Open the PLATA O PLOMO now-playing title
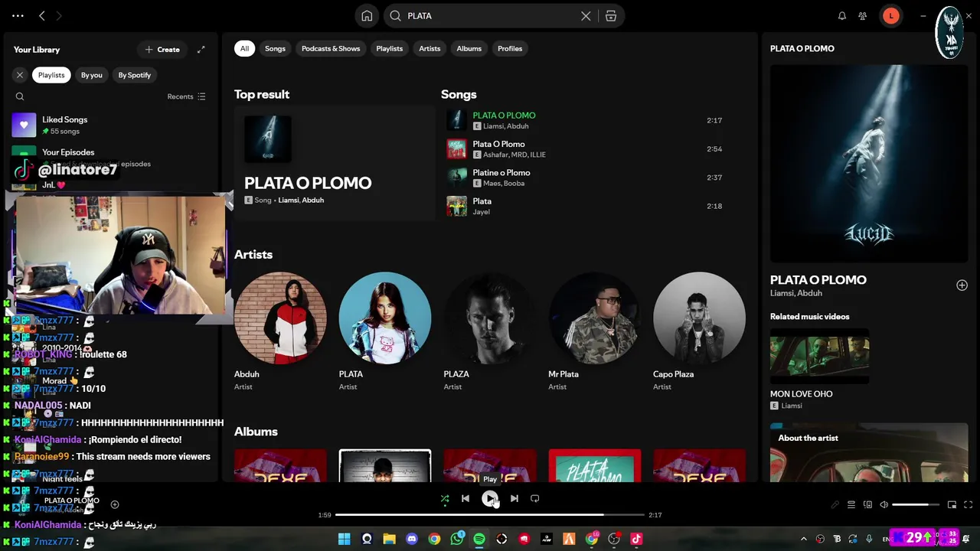This screenshot has width=980, height=551. tap(818, 280)
